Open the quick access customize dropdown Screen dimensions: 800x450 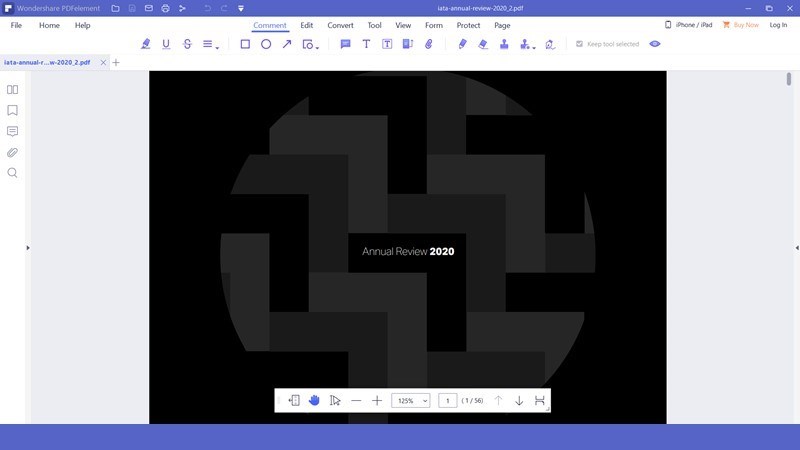(x=241, y=8)
